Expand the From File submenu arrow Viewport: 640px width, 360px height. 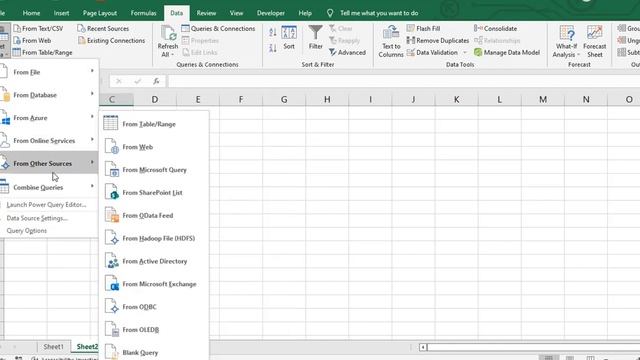pos(92,71)
